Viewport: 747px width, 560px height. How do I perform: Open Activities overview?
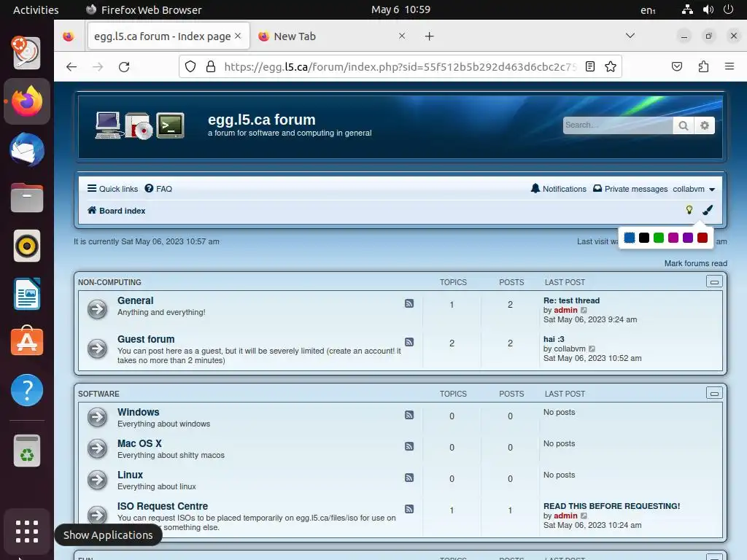coord(36,10)
